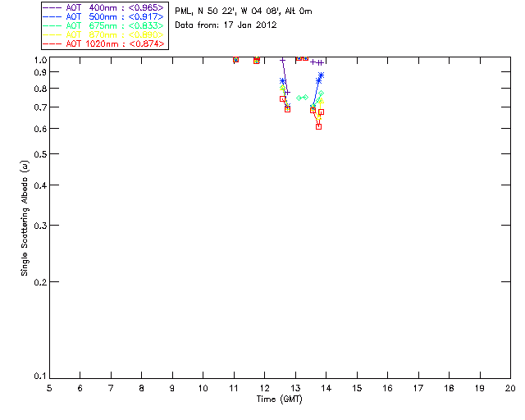The height and width of the screenshot is (420, 525).
Task: Click the '0.4' y-axis tick label
Action: click(40, 185)
